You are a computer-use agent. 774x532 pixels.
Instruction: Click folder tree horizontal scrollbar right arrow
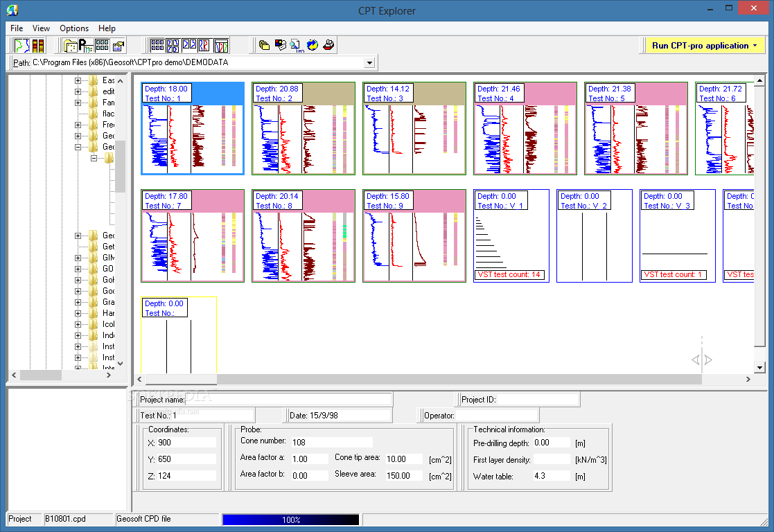109,375
